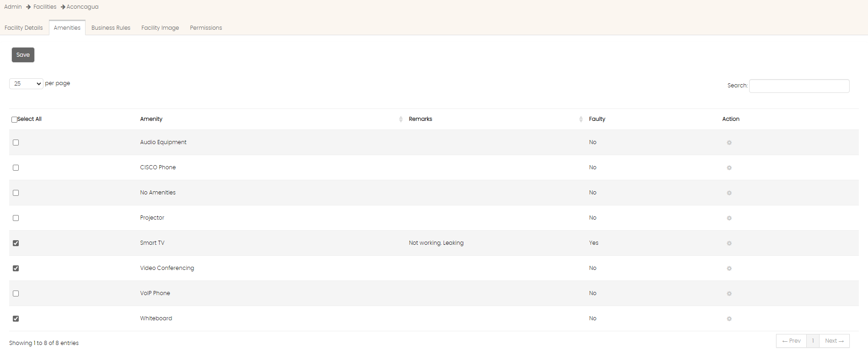The height and width of the screenshot is (350, 868).
Task: Click the 'No' faulty value for Whiteboard
Action: click(593, 318)
